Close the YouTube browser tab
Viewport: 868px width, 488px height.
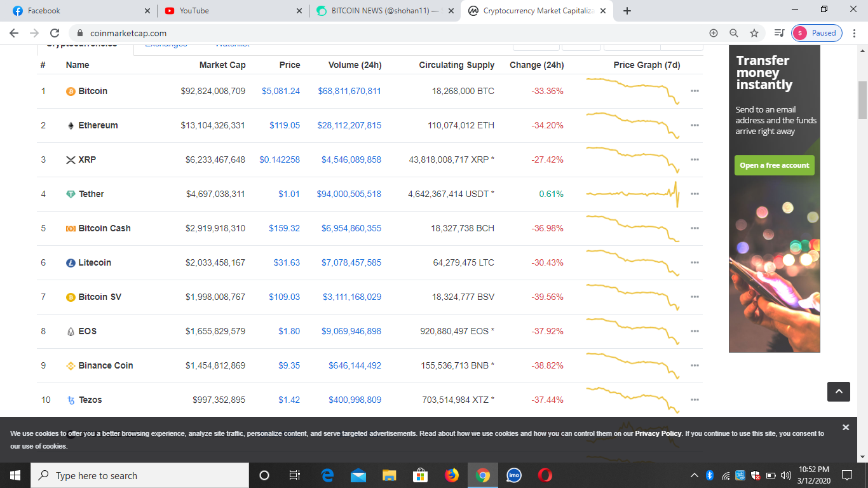tap(300, 11)
